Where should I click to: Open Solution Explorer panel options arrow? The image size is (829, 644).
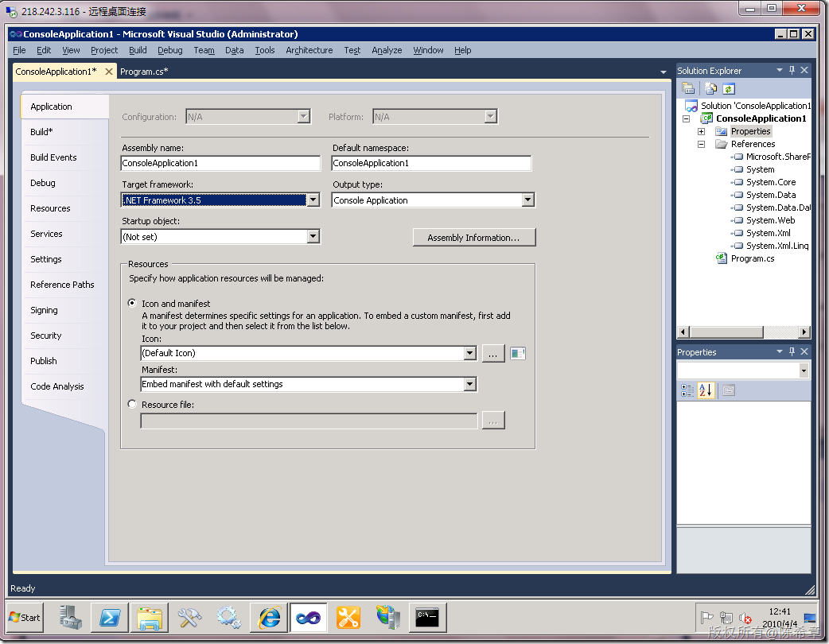click(779, 70)
